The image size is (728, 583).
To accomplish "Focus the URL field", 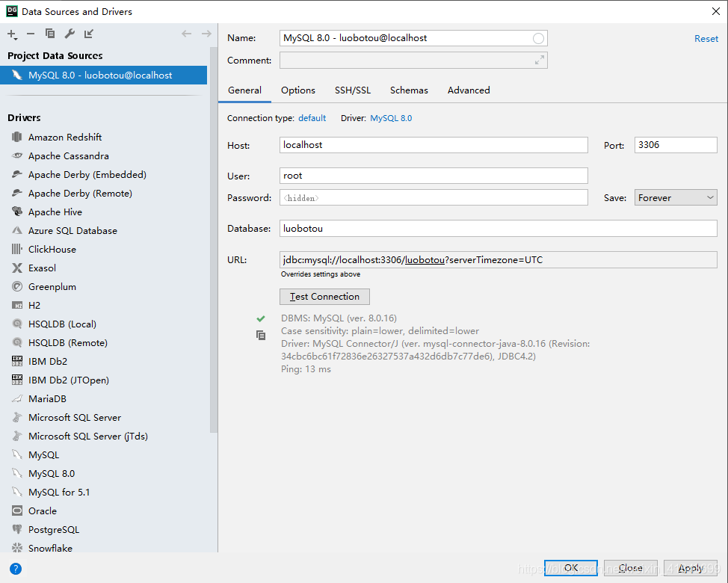I will tap(499, 260).
